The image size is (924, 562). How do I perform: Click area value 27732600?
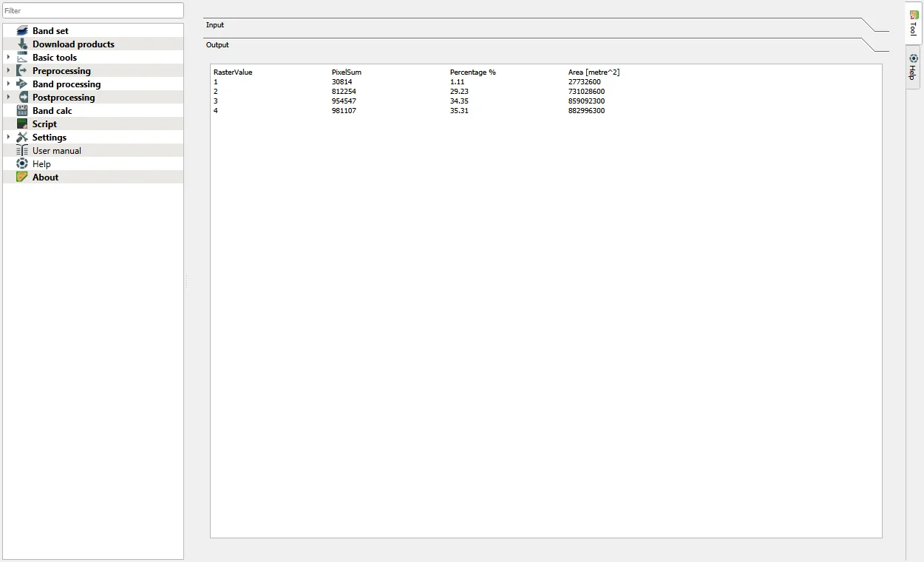coord(585,82)
